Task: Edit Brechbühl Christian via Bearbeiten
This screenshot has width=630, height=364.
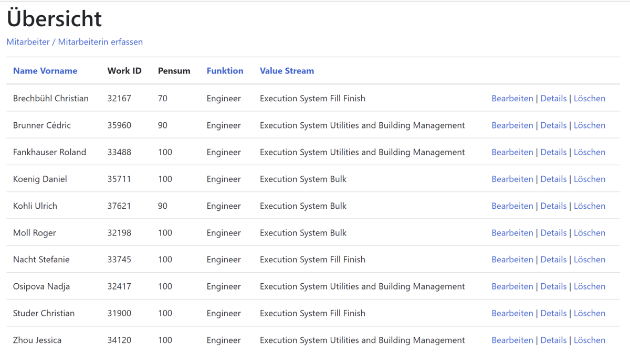Action: click(x=512, y=99)
